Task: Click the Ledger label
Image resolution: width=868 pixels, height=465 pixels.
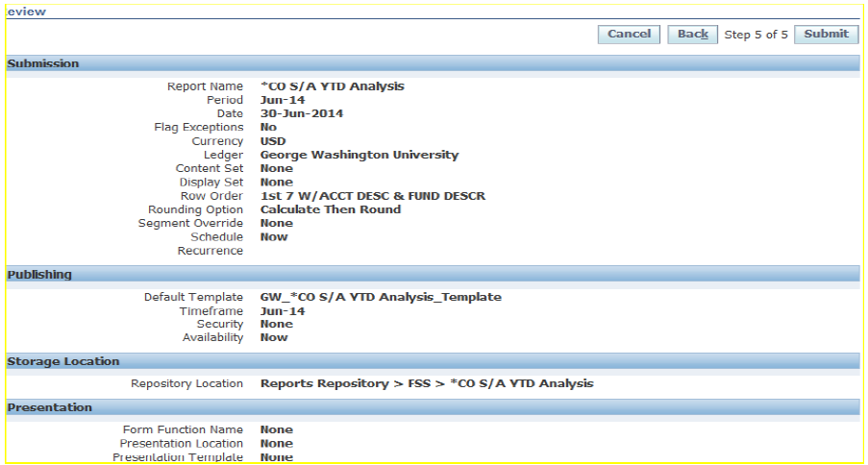Action: click(223, 155)
